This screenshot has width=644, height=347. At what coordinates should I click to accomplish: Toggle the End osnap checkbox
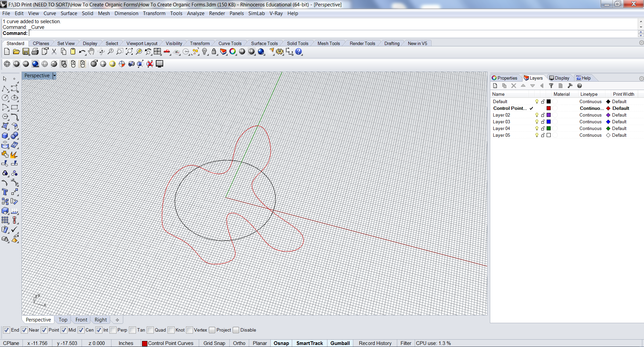6,330
